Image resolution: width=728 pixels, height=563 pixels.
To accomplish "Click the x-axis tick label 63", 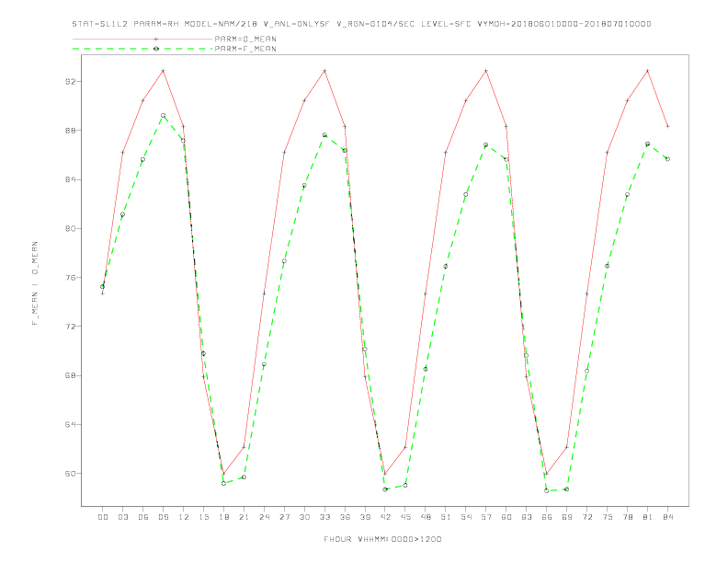I will click(527, 517).
